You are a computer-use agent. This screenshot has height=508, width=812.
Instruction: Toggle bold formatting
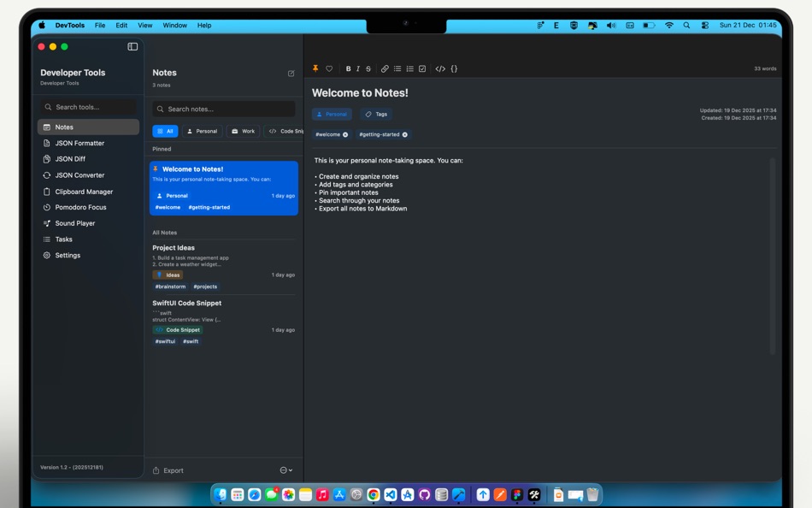point(349,68)
